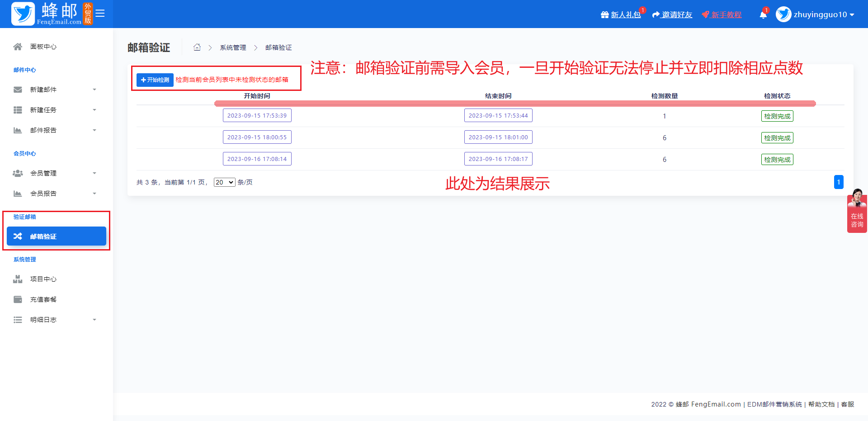Click 客服 in the footer
The width and height of the screenshot is (868, 421).
848,404
